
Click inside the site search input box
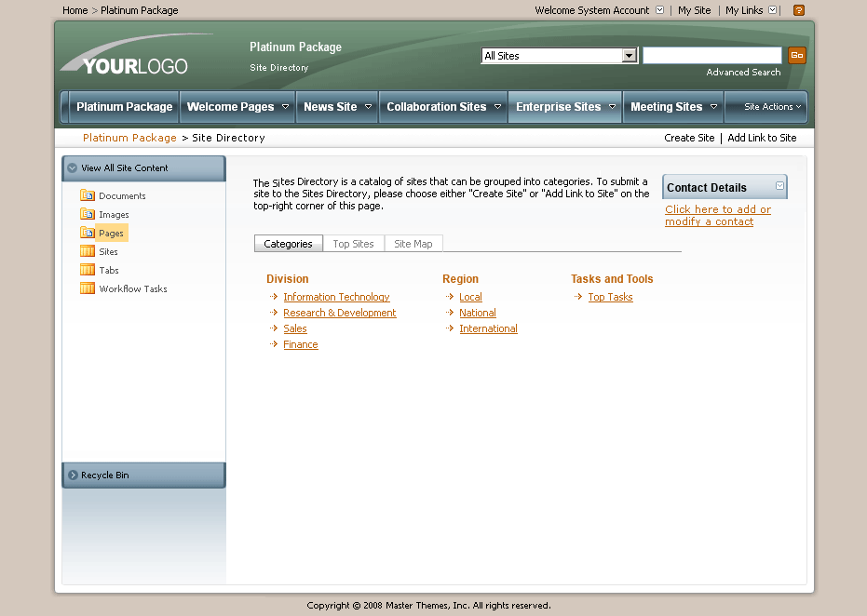[x=711, y=55]
